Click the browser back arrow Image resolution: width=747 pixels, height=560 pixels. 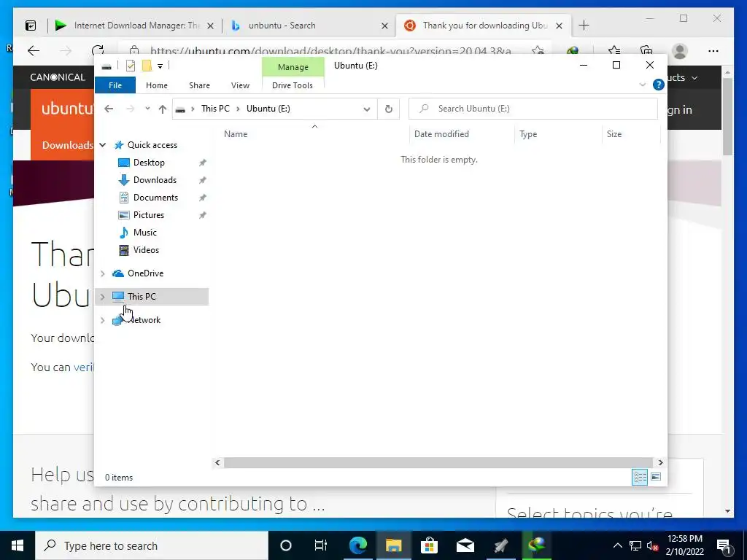pos(34,51)
